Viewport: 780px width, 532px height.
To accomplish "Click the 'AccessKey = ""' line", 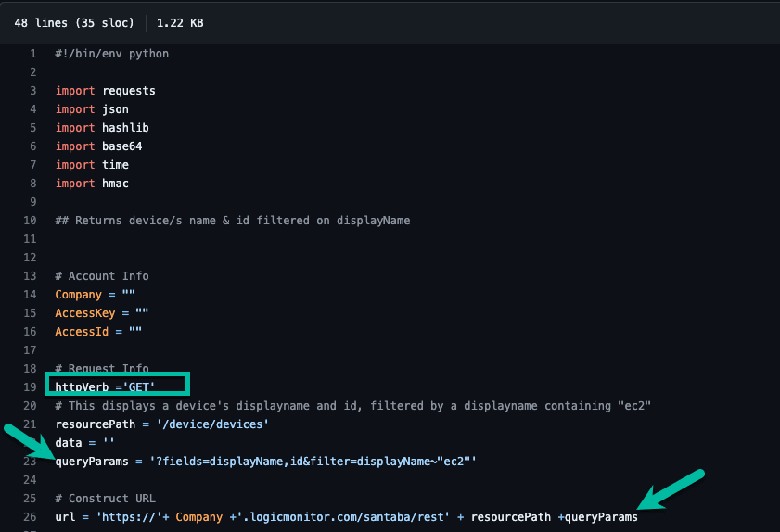I will pyautogui.click(x=102, y=312).
